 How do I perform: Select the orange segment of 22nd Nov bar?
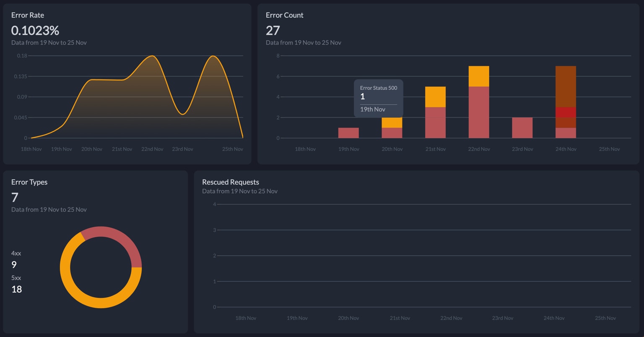479,76
